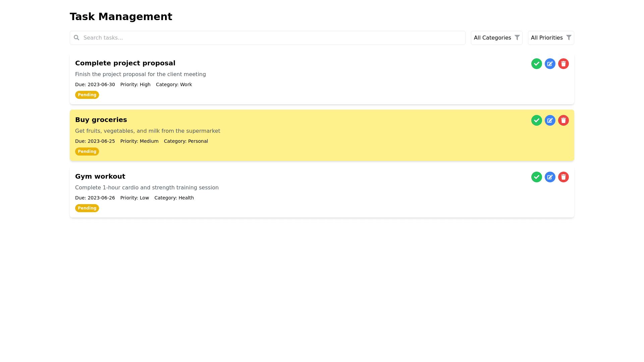Click the magnifying glass search icon
Screen dimensions: 644x362
(x=76, y=38)
